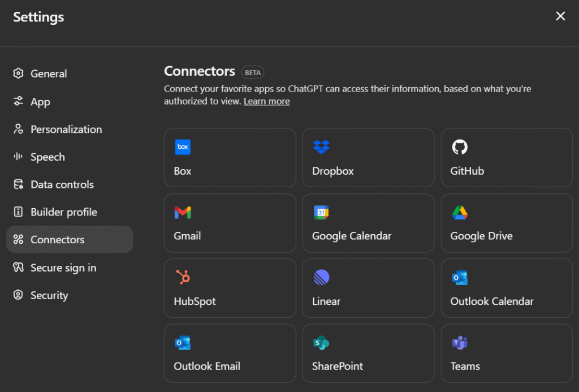Click the Secure sign in key icon
Viewport: 579px width, 392px height.
click(18, 267)
